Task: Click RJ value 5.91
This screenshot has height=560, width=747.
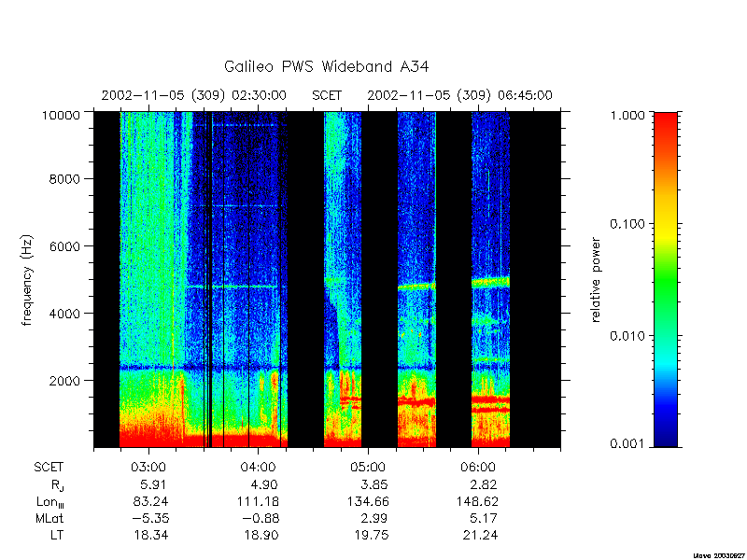Action: [x=153, y=485]
